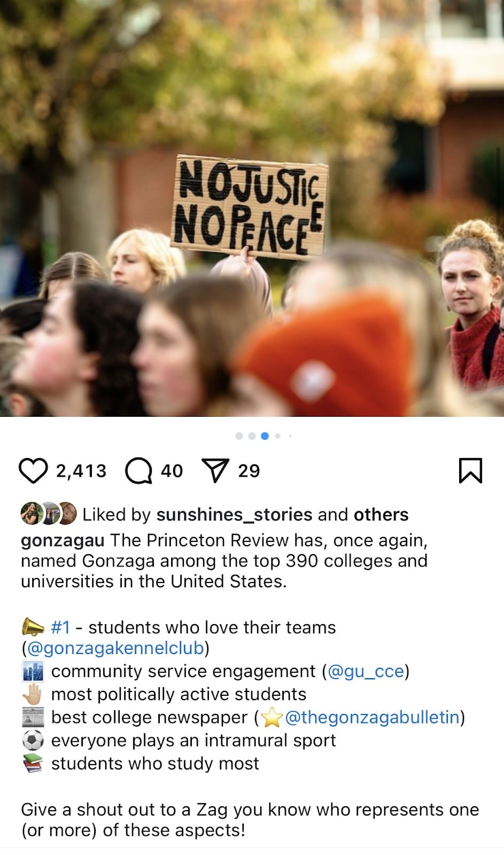Tap the #1 hashtag link

(60, 627)
